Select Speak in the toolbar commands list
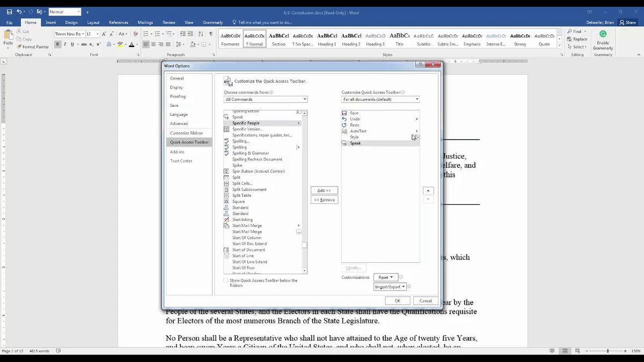This screenshot has height=362, width=644. pos(355,143)
